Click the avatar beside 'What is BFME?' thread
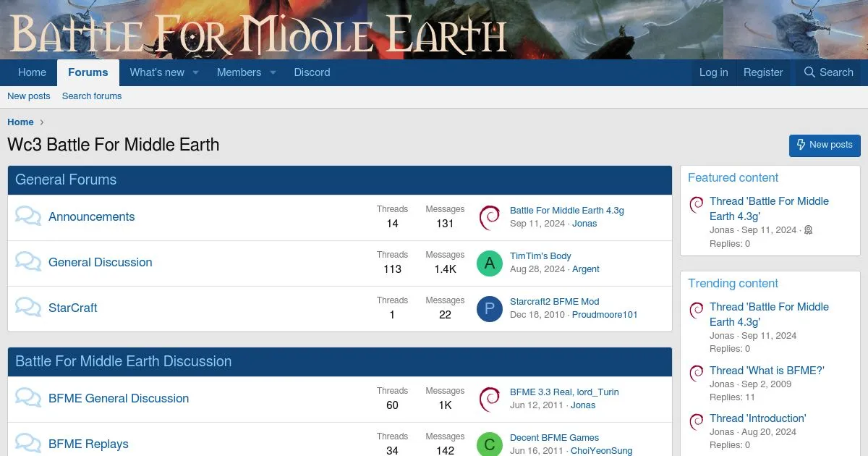The width and height of the screenshot is (868, 456). tap(696, 373)
